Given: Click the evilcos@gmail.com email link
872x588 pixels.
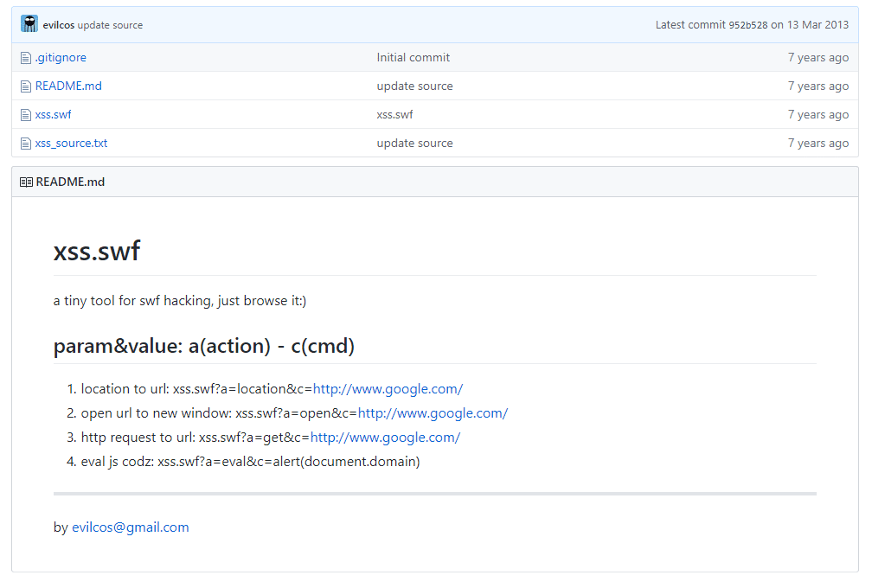Looking at the screenshot, I should coord(131,527).
